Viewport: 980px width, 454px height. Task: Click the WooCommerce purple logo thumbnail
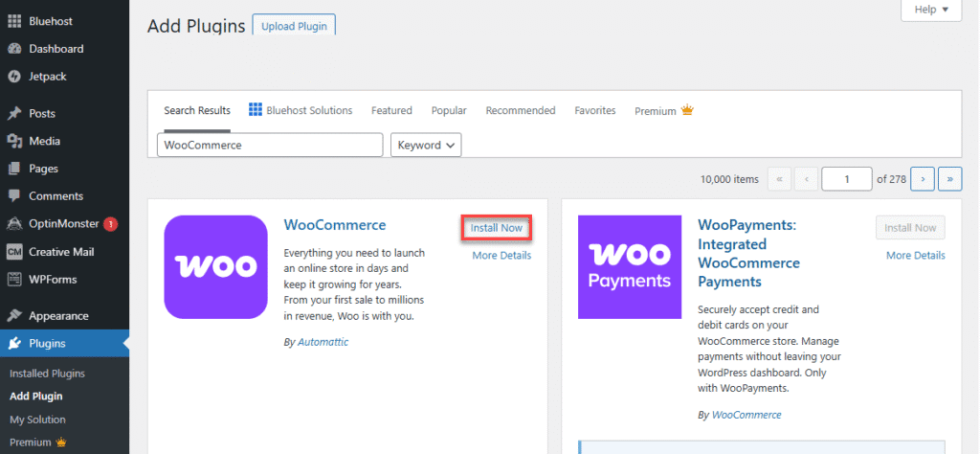point(215,266)
